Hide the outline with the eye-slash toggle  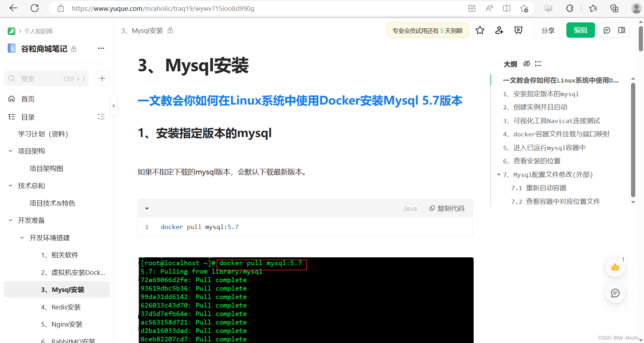coord(527,64)
